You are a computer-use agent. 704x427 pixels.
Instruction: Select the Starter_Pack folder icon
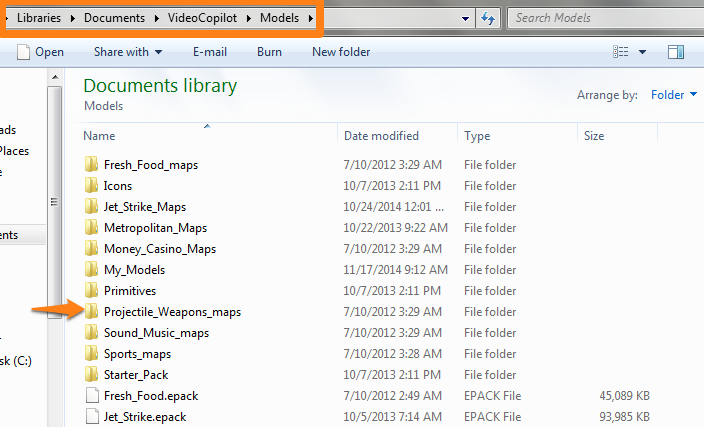[91, 375]
